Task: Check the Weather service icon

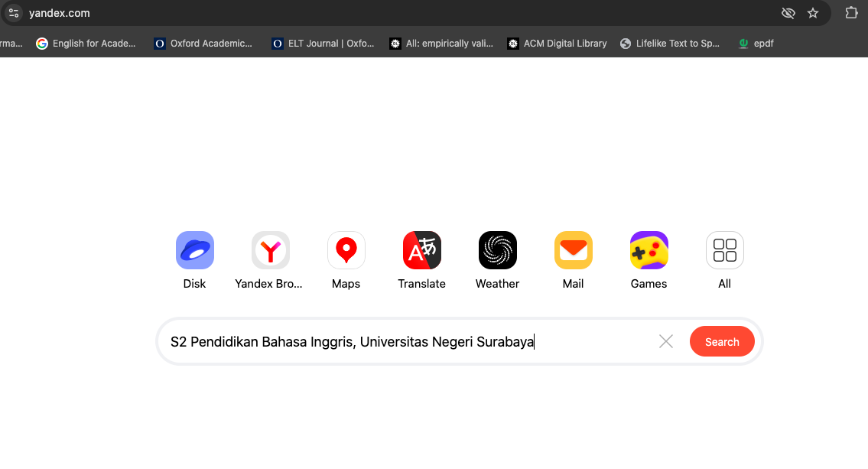Action: point(497,250)
